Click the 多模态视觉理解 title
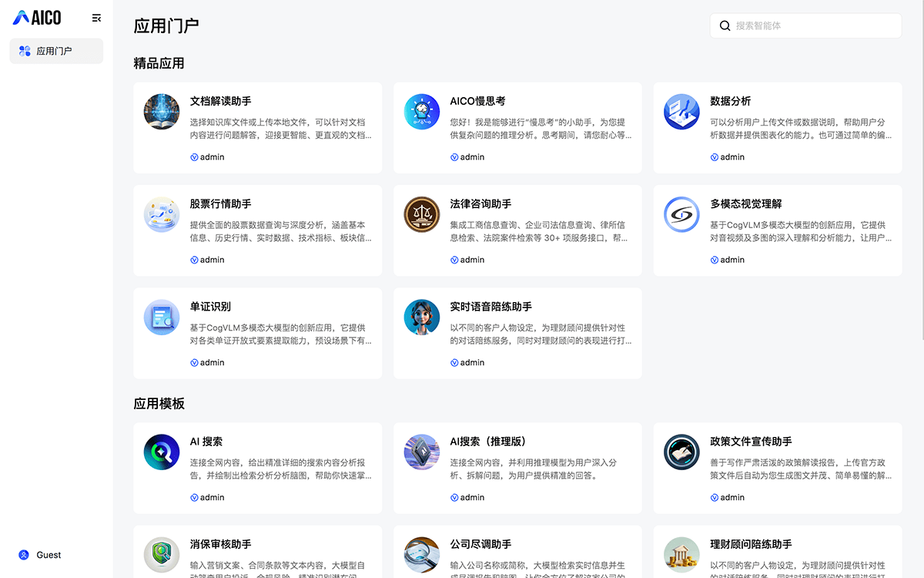 point(745,203)
